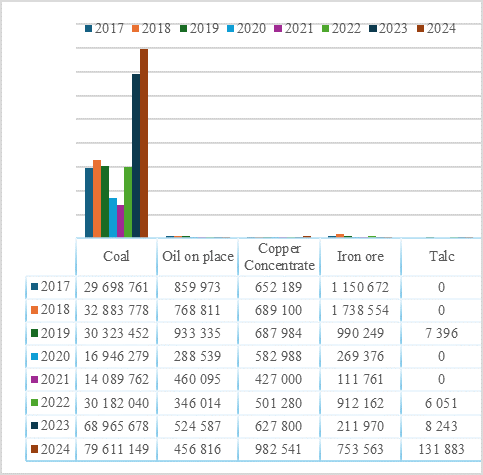
Task: Select the cell 689 100
Action: pyautogui.click(x=279, y=310)
